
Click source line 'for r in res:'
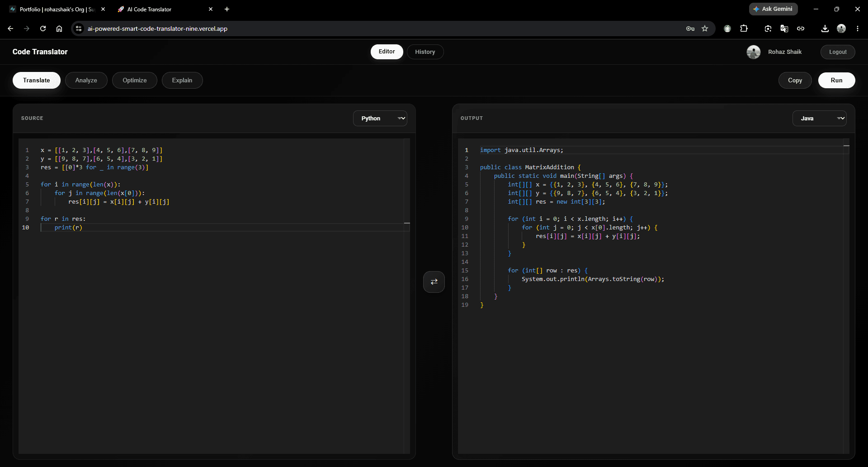pyautogui.click(x=63, y=219)
